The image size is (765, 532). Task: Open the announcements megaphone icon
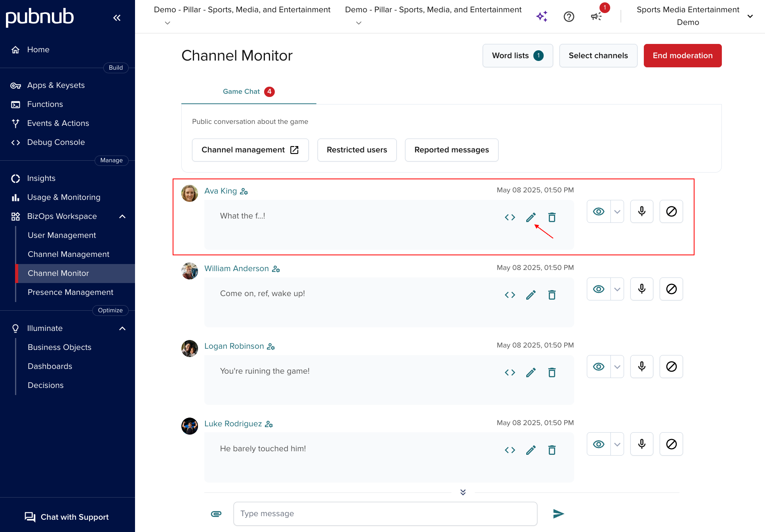[596, 16]
